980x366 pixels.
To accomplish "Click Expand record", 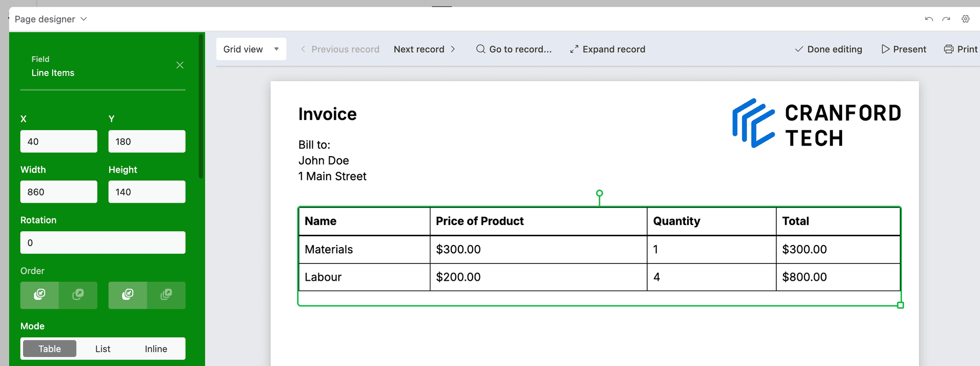I will [607, 49].
